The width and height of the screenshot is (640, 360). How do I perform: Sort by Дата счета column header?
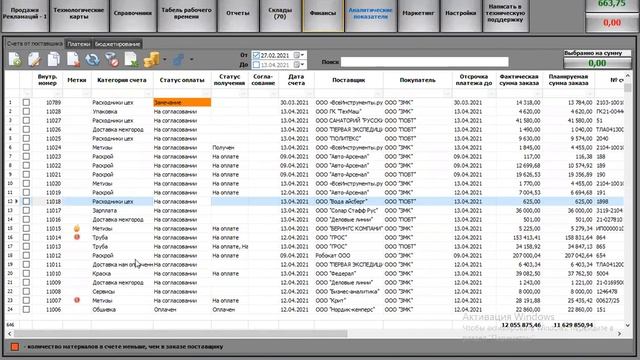(x=296, y=80)
